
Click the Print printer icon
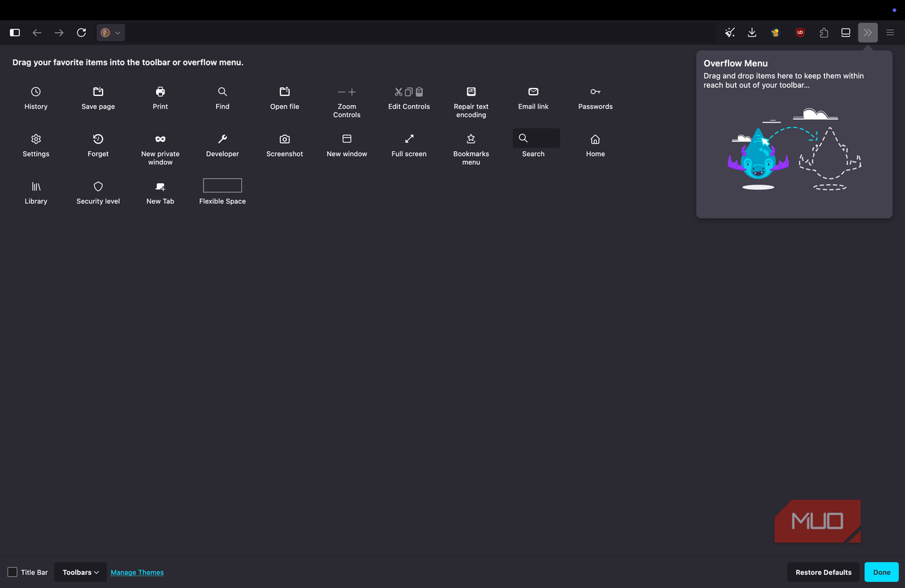tap(160, 92)
